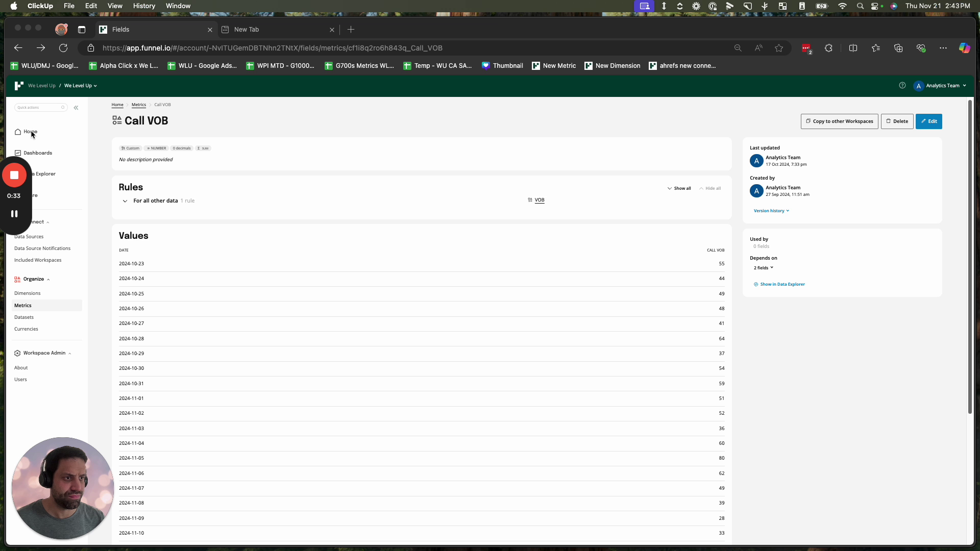Screen dimensions: 980x551
Task: Click the split screen browser icon
Action: [853, 48]
